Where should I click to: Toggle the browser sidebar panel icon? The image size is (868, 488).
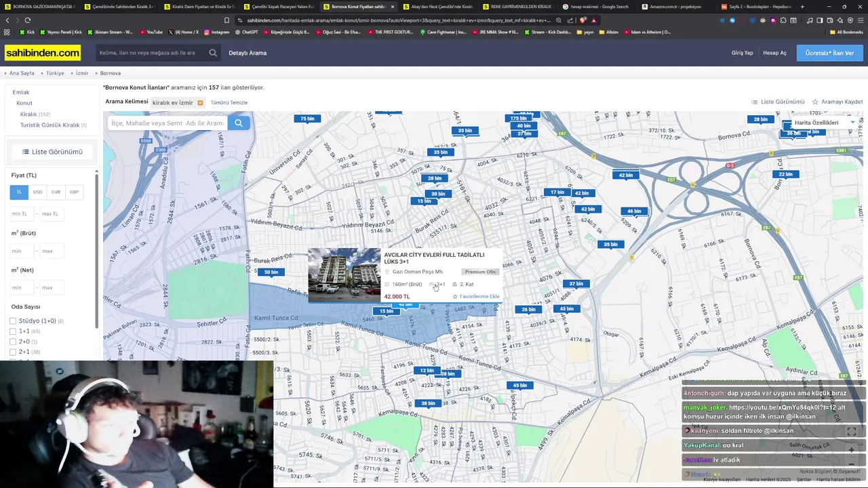(821, 20)
